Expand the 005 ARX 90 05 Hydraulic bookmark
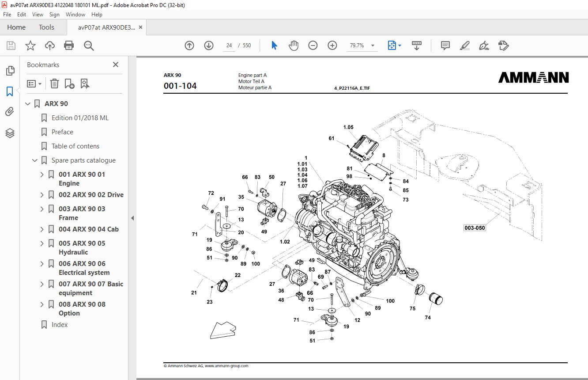The image size is (588, 380). 42,243
